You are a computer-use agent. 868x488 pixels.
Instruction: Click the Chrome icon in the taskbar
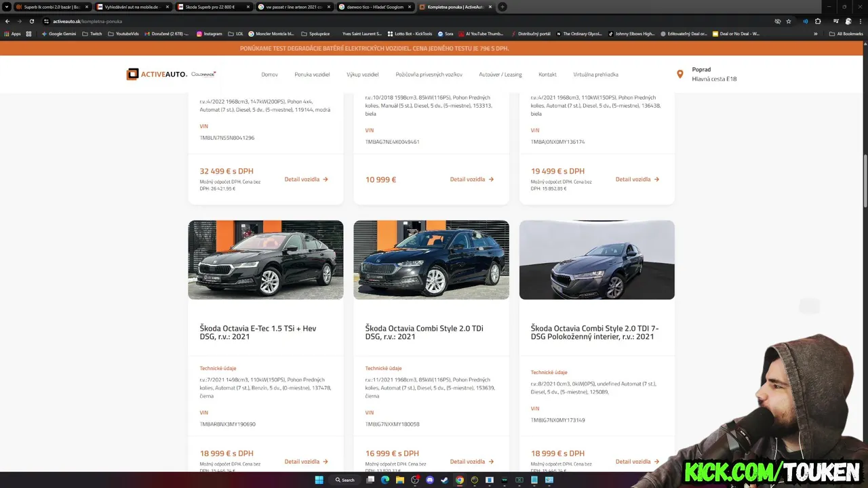460,480
